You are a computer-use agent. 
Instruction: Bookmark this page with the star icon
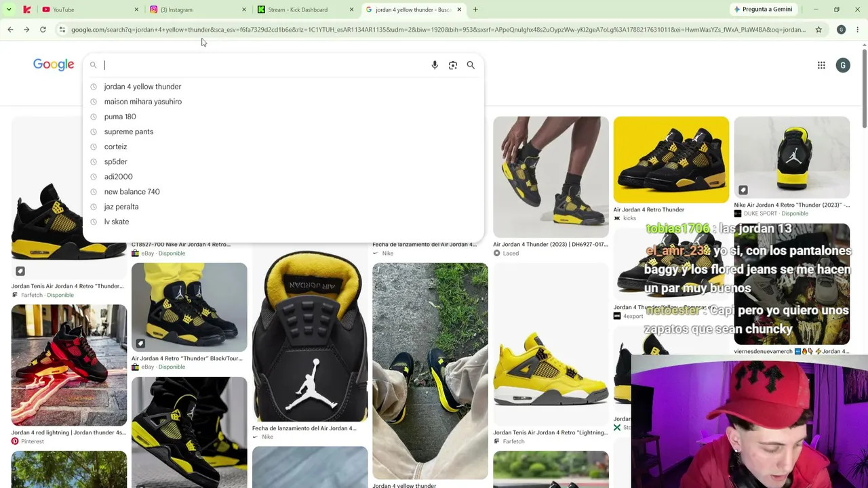[818, 30]
